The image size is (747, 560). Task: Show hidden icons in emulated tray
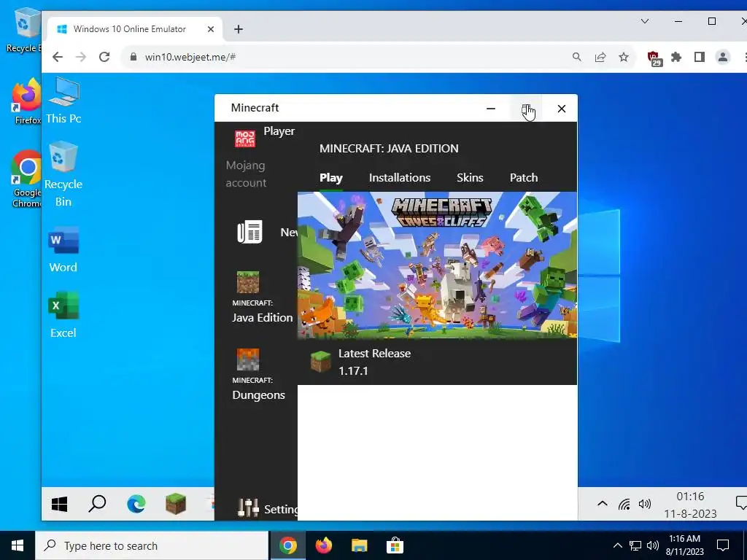pyautogui.click(x=602, y=503)
